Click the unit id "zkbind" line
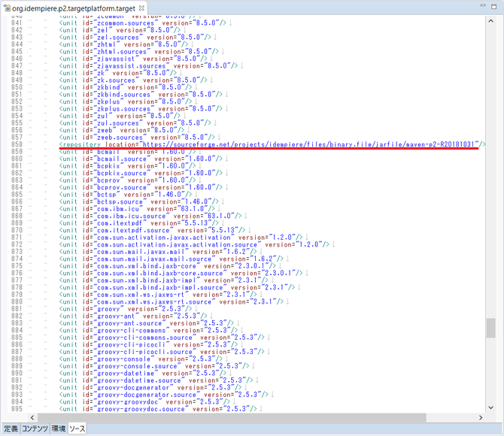 pos(126,87)
